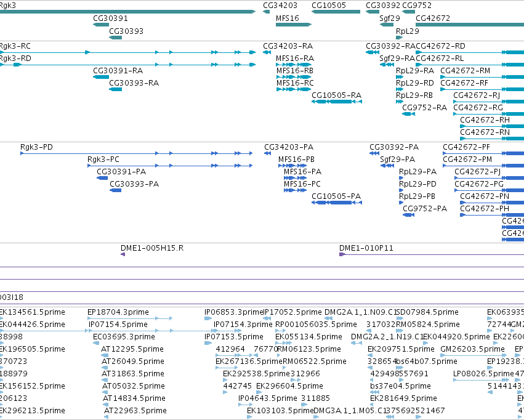Click the CG9752-PA protein label

click(x=425, y=209)
